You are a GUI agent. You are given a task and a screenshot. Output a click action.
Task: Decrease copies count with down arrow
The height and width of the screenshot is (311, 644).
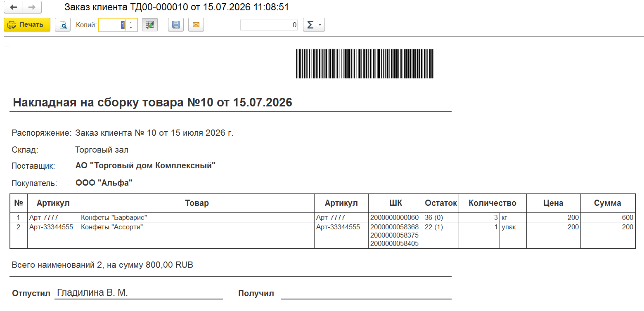tap(131, 28)
